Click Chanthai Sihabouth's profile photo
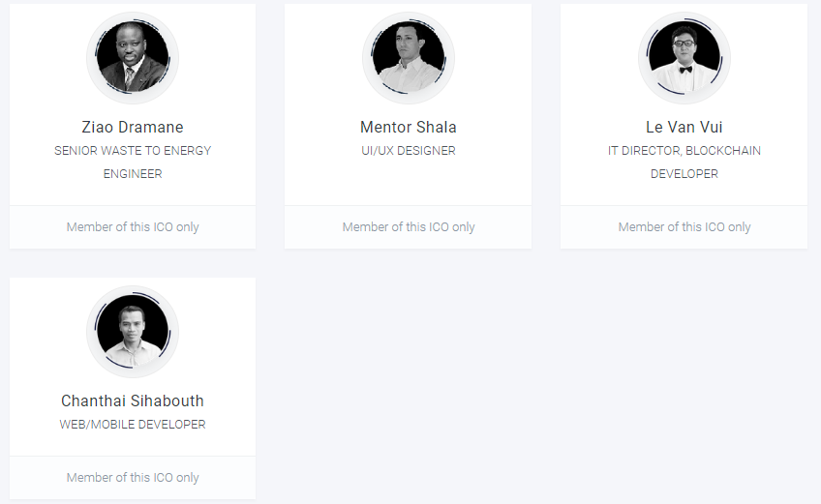 (x=133, y=332)
